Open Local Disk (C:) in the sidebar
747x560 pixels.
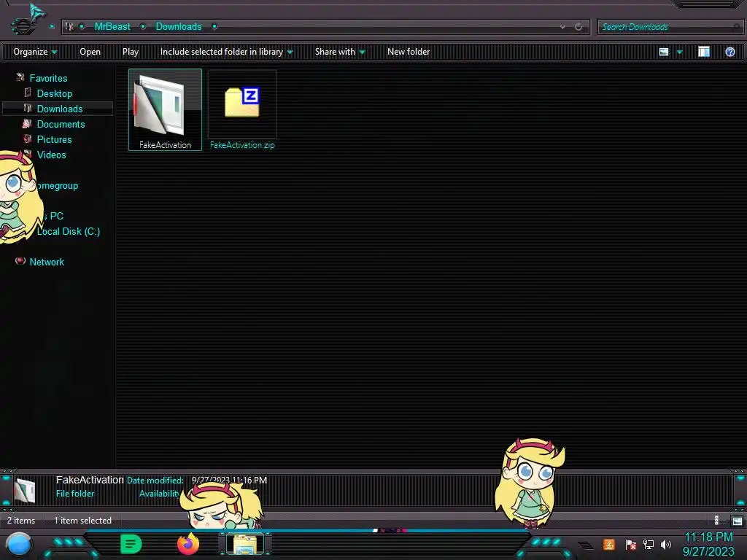click(68, 231)
